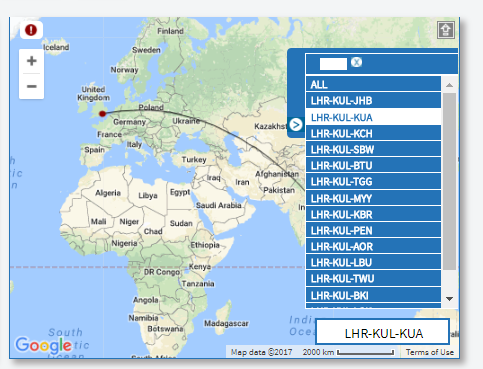483x369 pixels.
Task: Select route LHR-KUL-PEN from the list
Action: (x=373, y=230)
